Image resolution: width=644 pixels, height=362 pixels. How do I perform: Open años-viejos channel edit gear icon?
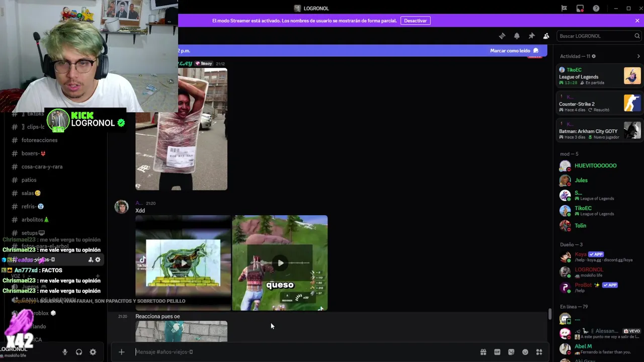coord(98,259)
